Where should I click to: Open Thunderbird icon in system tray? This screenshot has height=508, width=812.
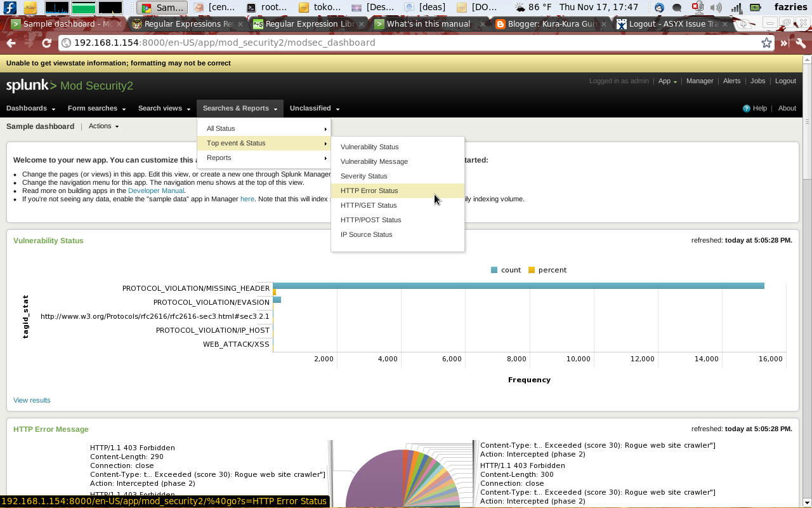[659, 8]
